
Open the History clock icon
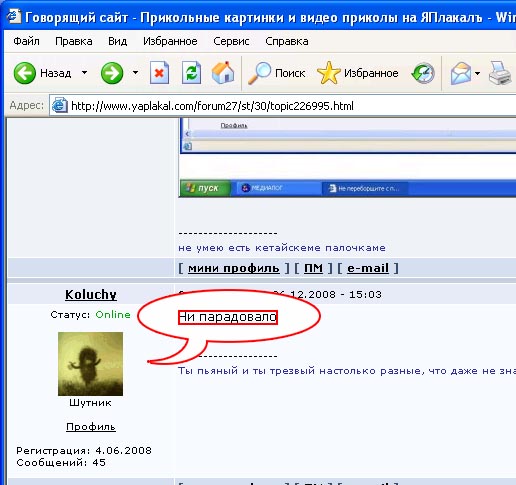tap(423, 73)
